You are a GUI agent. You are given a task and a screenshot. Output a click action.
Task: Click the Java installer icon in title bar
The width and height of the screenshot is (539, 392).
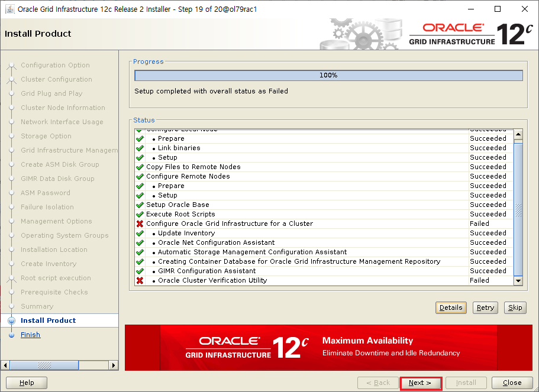[9, 9]
